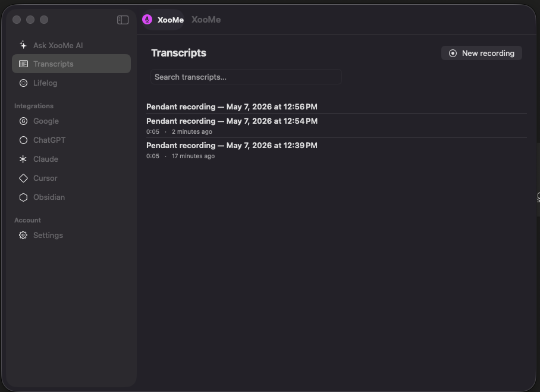This screenshot has width=540, height=392.
Task: Click the purple XooMe microphone icon
Action: tap(147, 20)
